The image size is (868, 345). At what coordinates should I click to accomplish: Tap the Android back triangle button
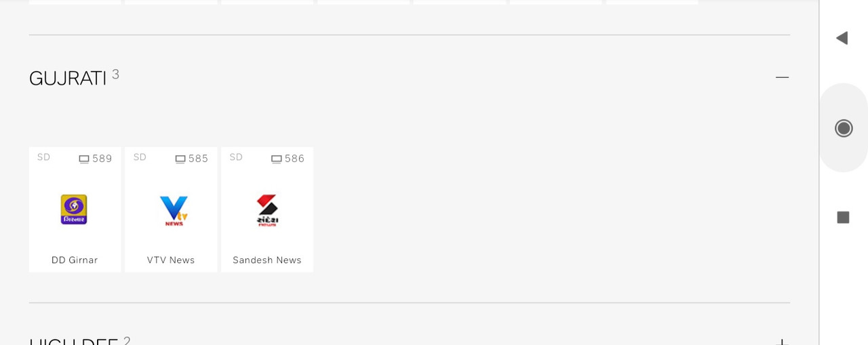click(x=842, y=38)
